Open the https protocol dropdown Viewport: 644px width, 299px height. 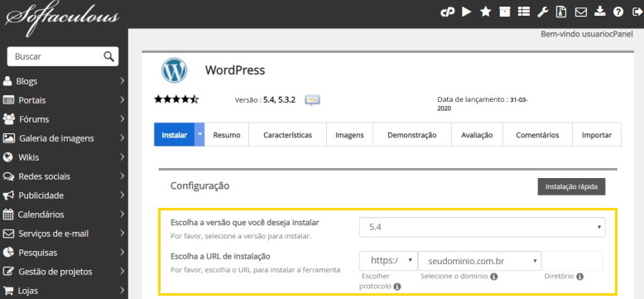(388, 260)
